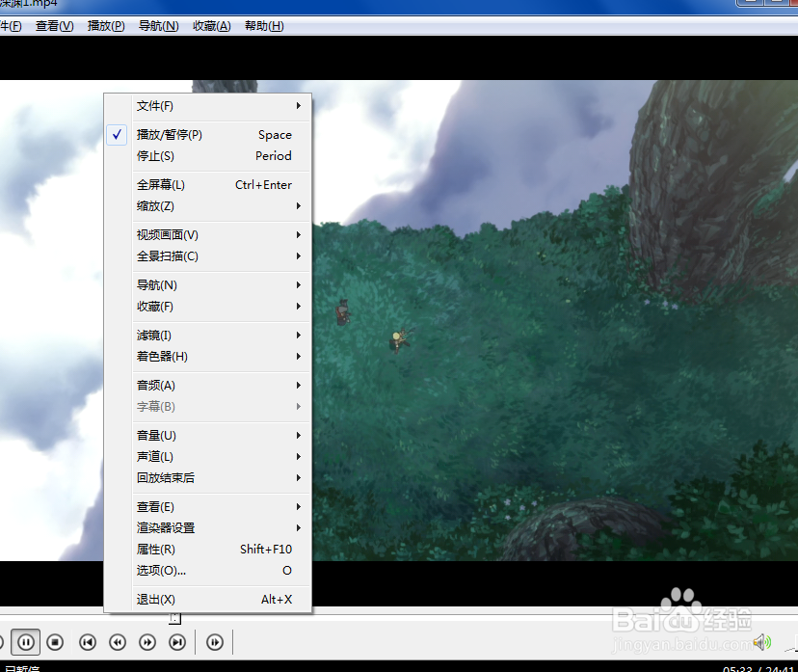The image size is (798, 672).
Task: Expand 视频画面(V) submenu
Action: click(x=207, y=234)
